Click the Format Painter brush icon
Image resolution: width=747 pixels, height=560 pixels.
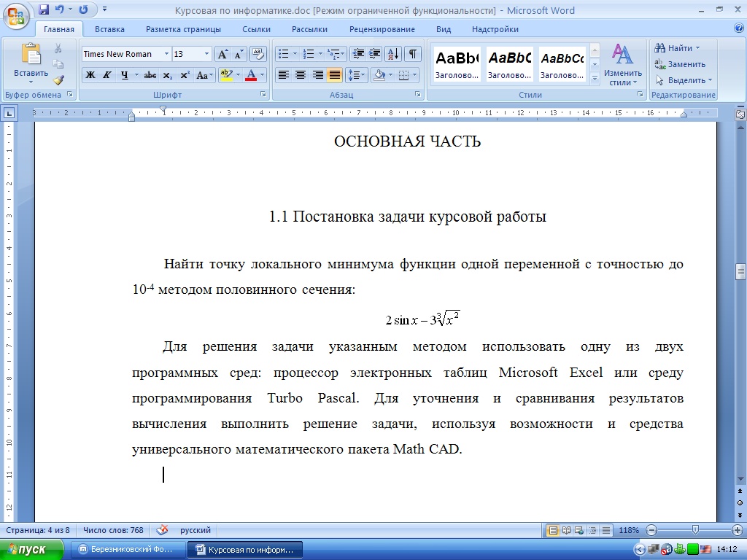[58, 80]
